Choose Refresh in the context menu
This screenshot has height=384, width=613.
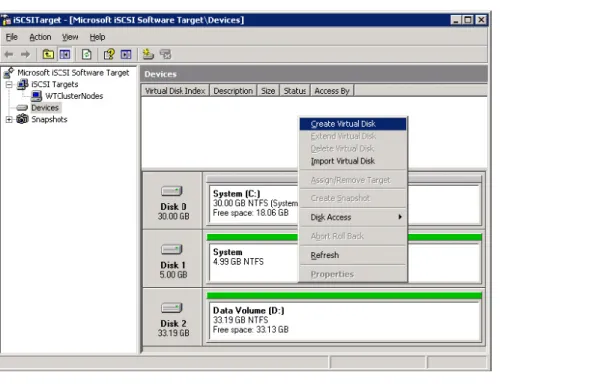tap(353, 255)
